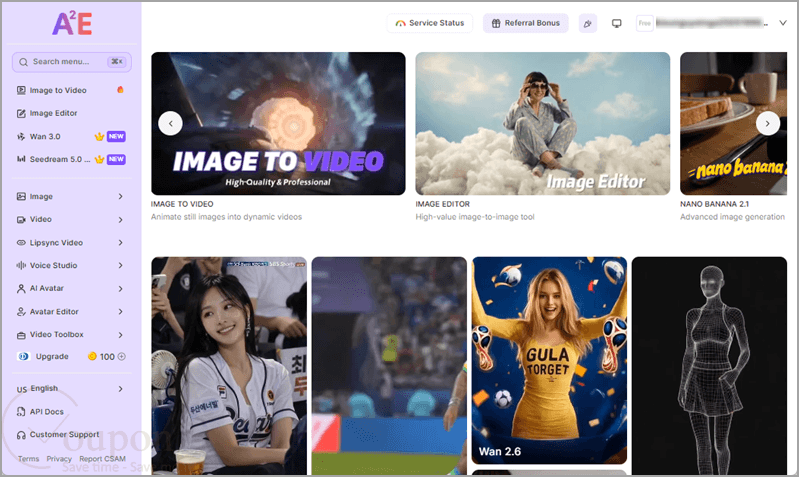Click the carousel next arrow
Viewport: 799px width, 477px height.
[x=767, y=123]
